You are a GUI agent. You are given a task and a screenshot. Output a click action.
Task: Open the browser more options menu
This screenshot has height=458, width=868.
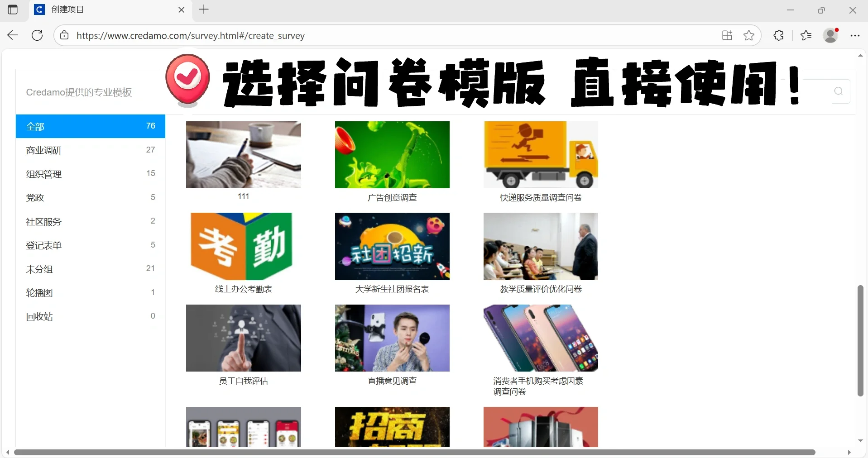855,35
